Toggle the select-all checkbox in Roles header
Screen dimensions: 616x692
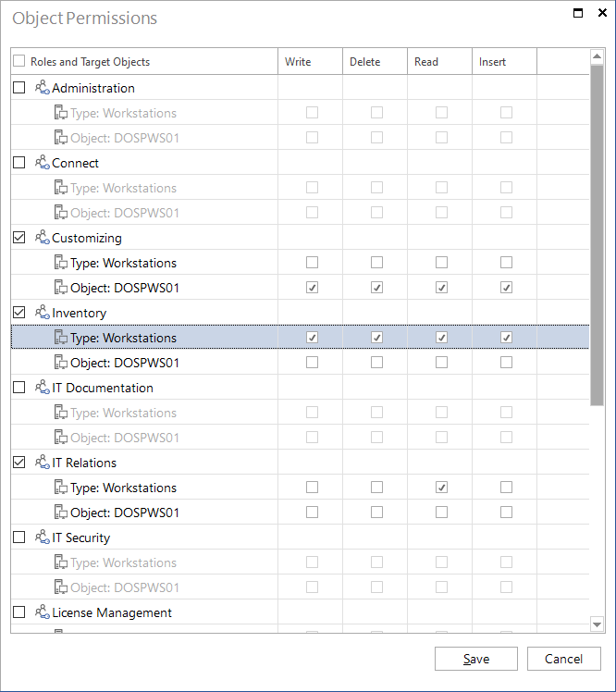click(x=19, y=61)
